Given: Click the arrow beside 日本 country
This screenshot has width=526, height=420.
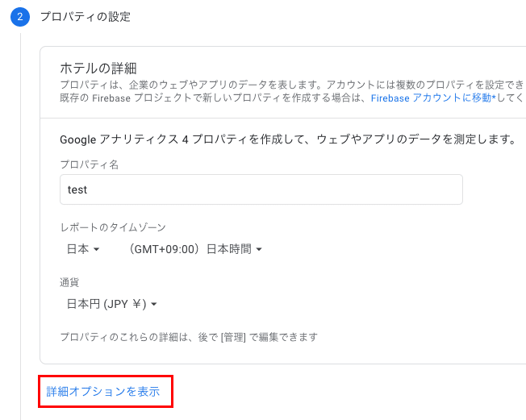Looking at the screenshot, I should 96,249.
